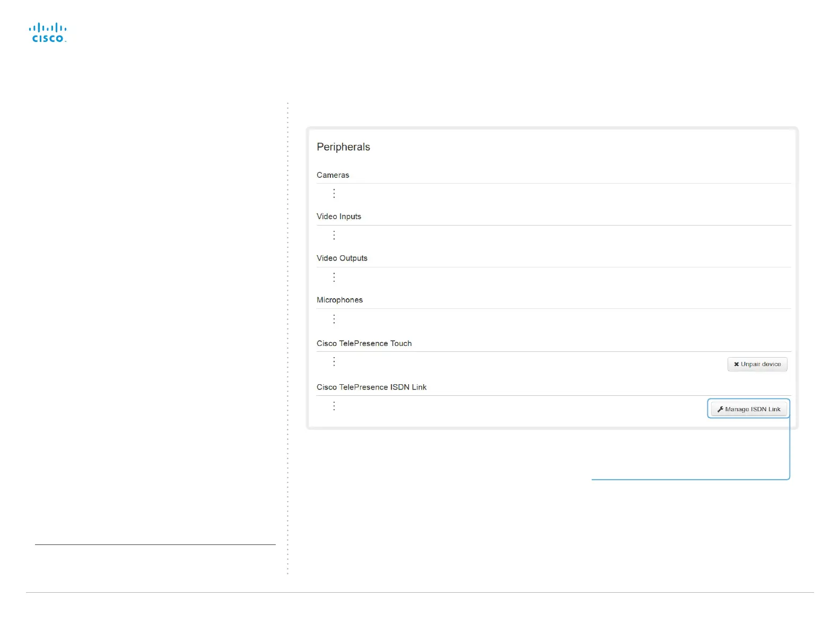
Task: Click the Microphones section label
Action: 340,300
